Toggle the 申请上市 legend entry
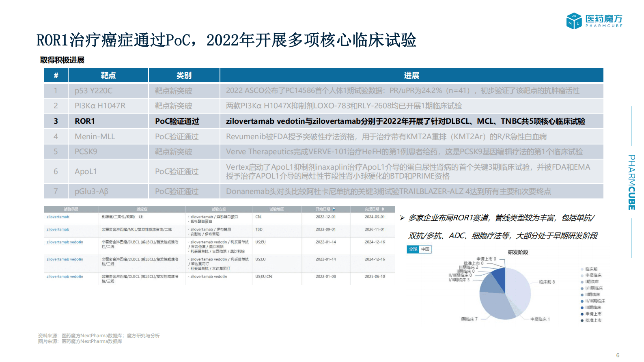 [x=591, y=314]
